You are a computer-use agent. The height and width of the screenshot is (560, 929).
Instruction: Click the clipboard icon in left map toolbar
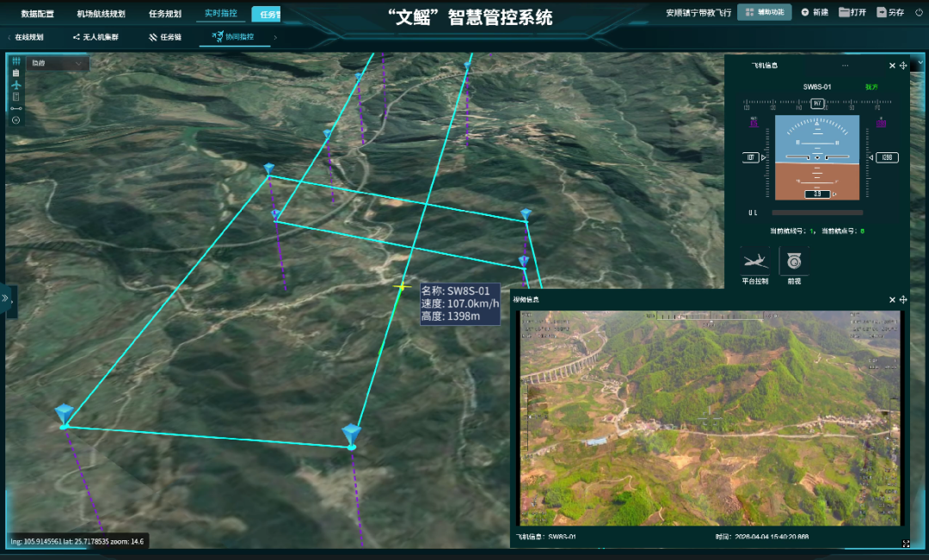pyautogui.click(x=15, y=73)
